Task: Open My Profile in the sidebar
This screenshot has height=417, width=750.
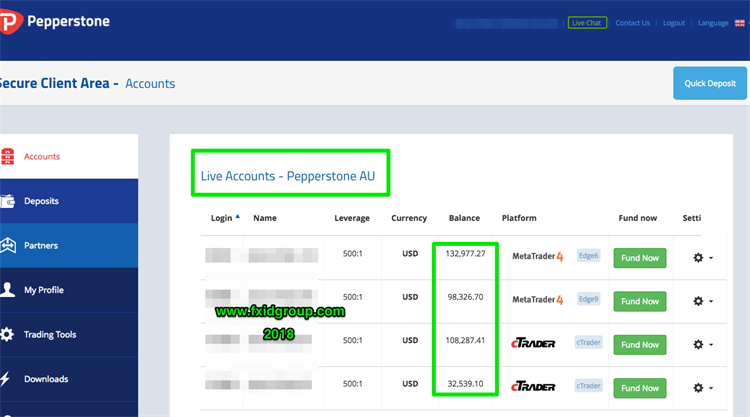Action: click(x=69, y=290)
